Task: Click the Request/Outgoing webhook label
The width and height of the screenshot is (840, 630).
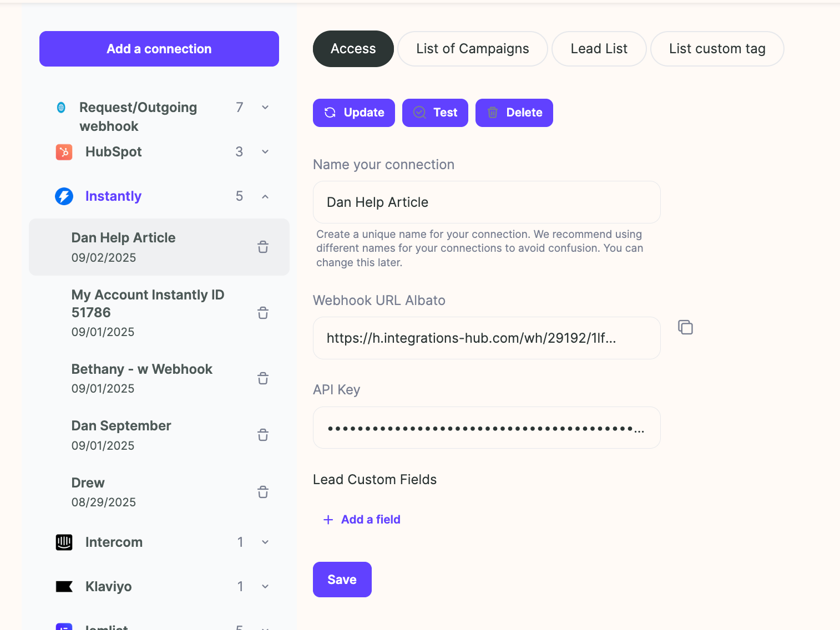Action: [138, 117]
